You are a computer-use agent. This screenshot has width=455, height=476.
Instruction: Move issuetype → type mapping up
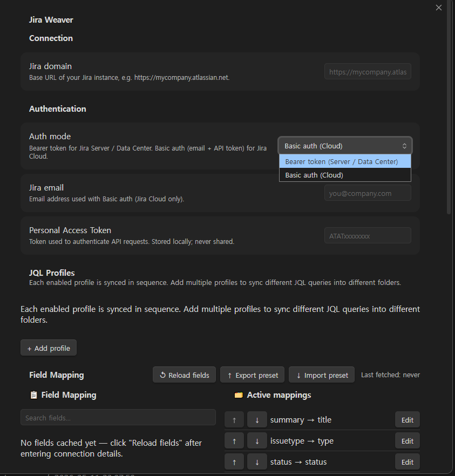234,441
